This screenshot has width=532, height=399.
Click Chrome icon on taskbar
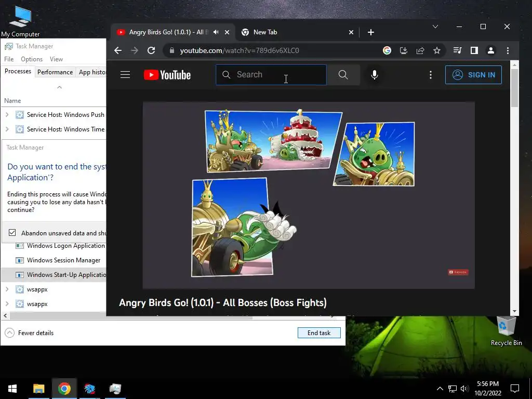coord(64,389)
